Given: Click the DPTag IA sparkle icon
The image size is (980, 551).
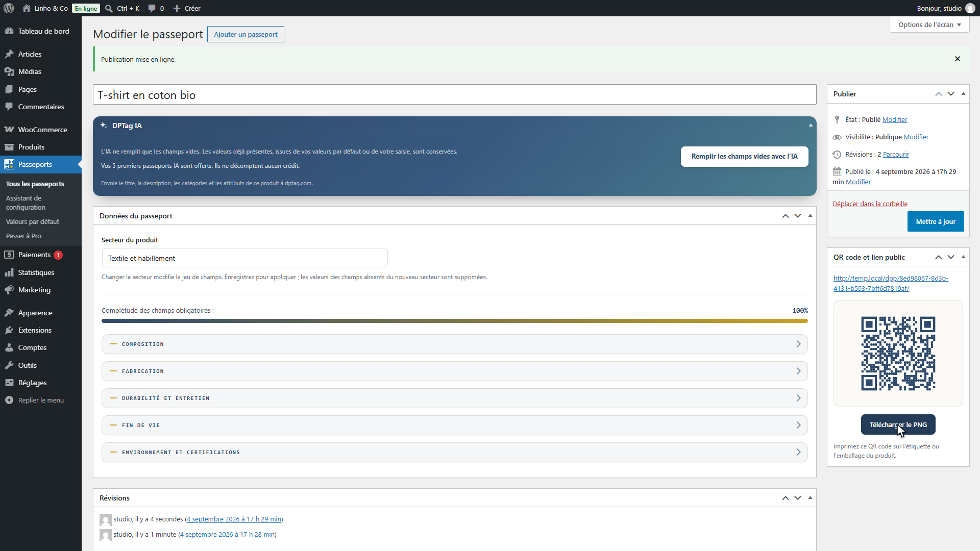Looking at the screenshot, I should pyautogui.click(x=104, y=126).
